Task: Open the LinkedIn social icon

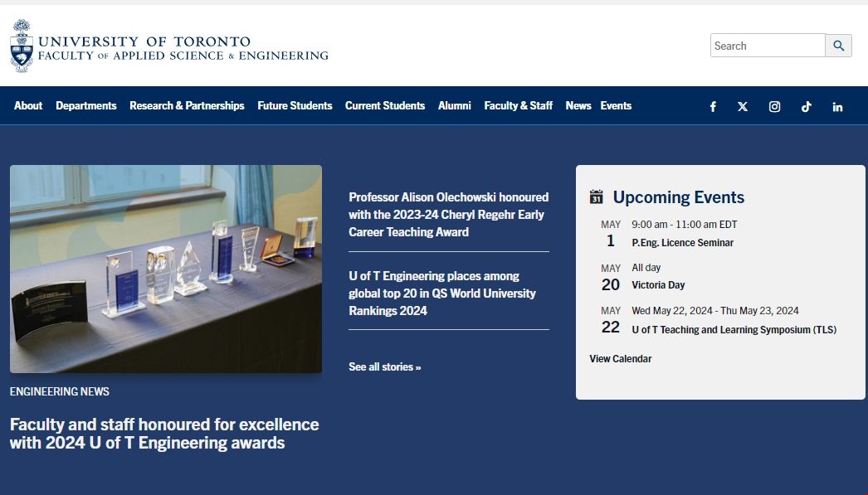Action: tap(837, 106)
